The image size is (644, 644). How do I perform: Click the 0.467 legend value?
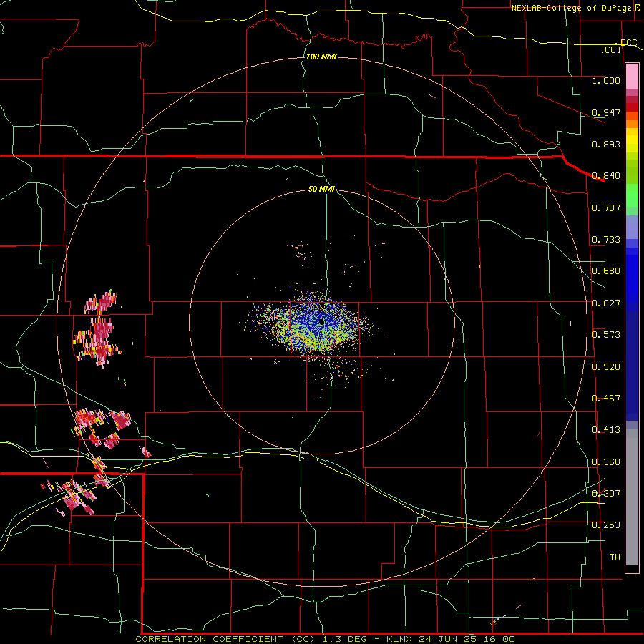pos(606,399)
